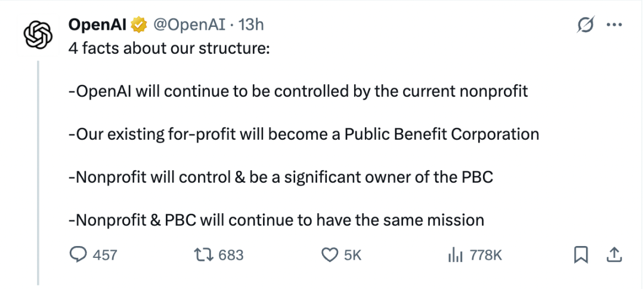The image size is (644, 289).
Task: Bookmark the post with the bookmark icon
Action: click(581, 256)
